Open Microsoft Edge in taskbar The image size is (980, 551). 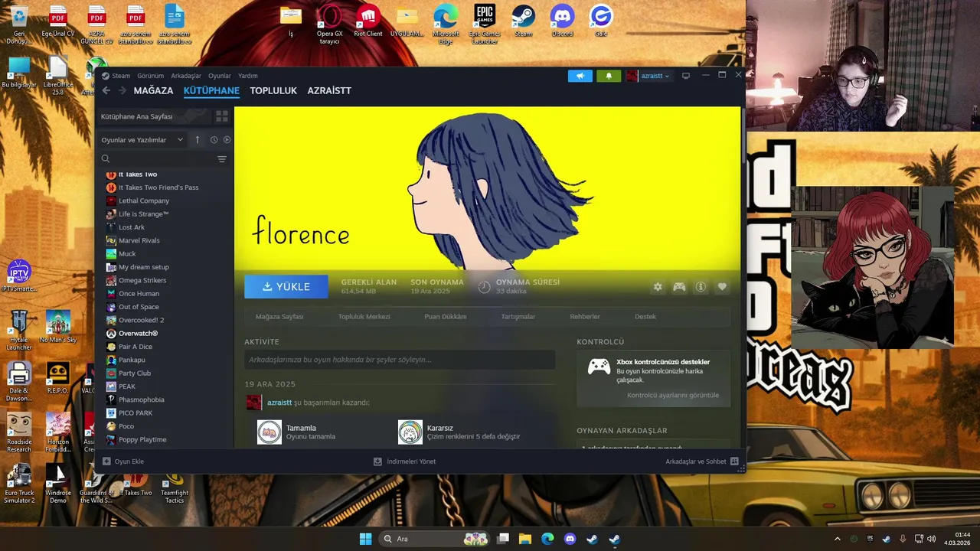click(547, 539)
